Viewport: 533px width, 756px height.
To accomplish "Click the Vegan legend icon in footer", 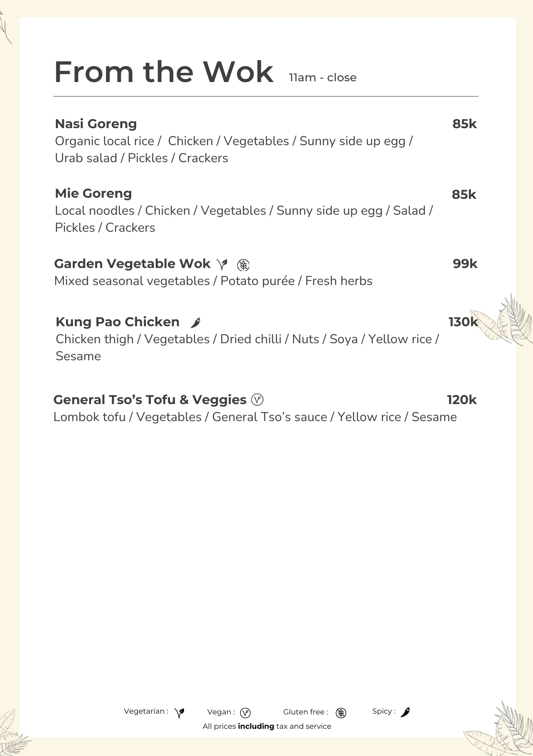I will 245,713.
